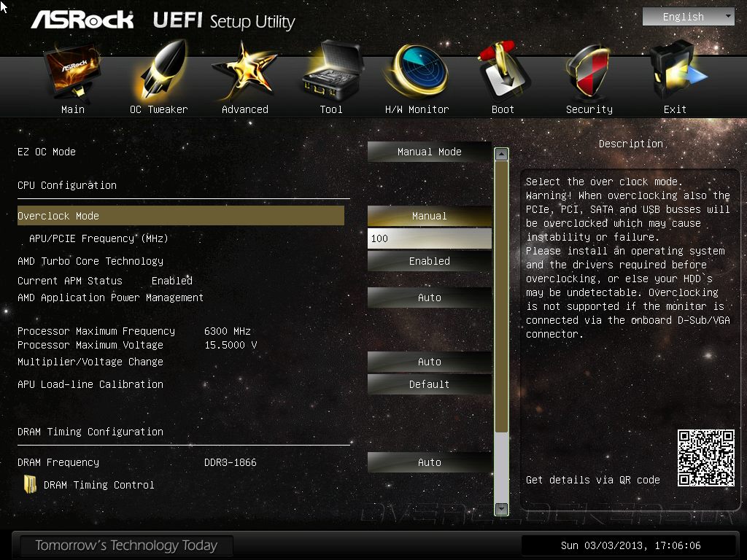This screenshot has width=747, height=560.
Task: Open the DRAM Timing Control entry
Action: tap(99, 485)
